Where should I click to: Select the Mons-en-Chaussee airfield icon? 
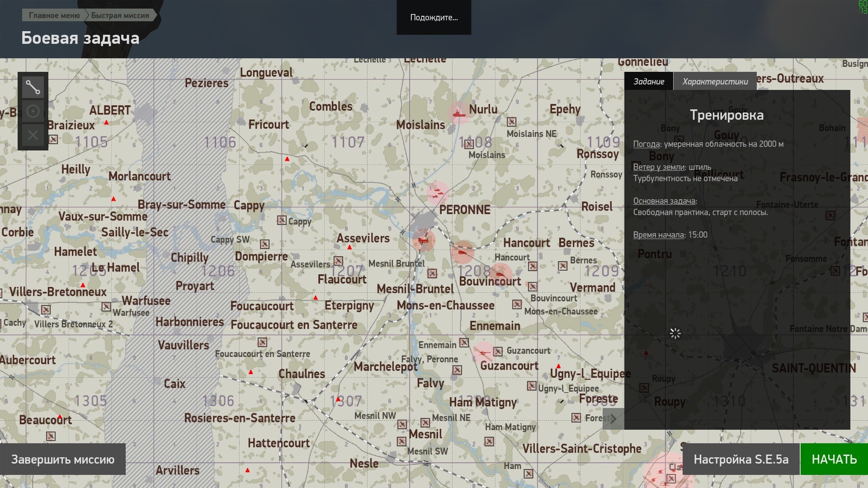coord(517,305)
